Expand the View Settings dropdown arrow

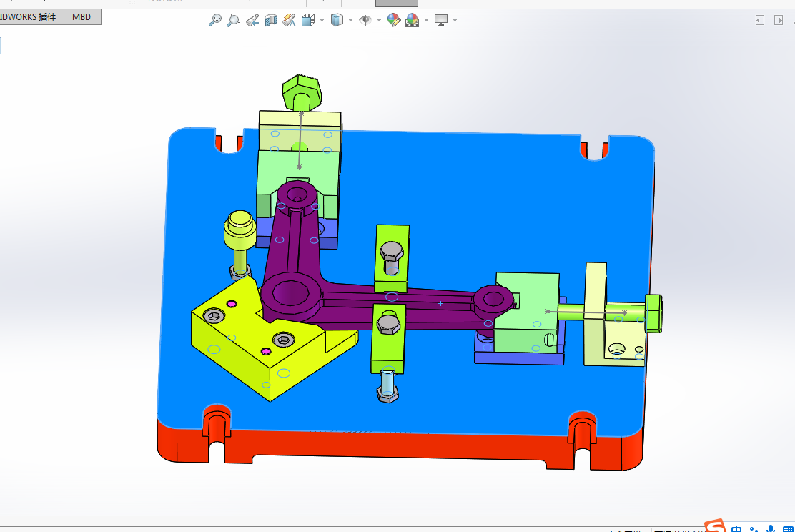[455, 20]
